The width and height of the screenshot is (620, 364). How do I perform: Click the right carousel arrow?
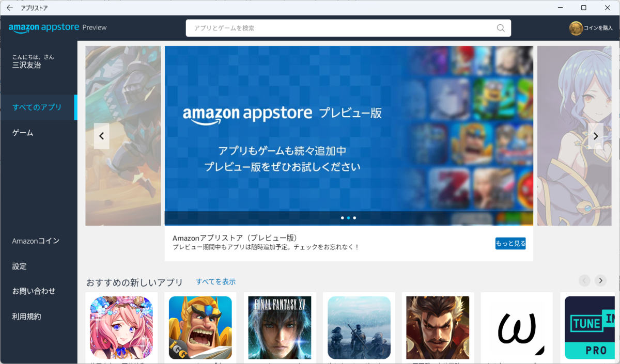pyautogui.click(x=596, y=136)
